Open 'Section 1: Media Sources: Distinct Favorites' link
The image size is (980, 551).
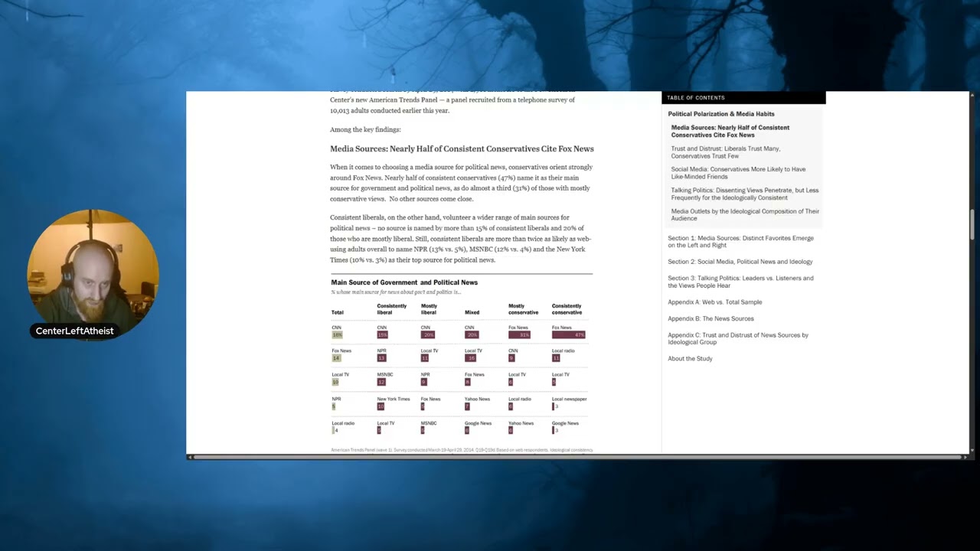(740, 242)
